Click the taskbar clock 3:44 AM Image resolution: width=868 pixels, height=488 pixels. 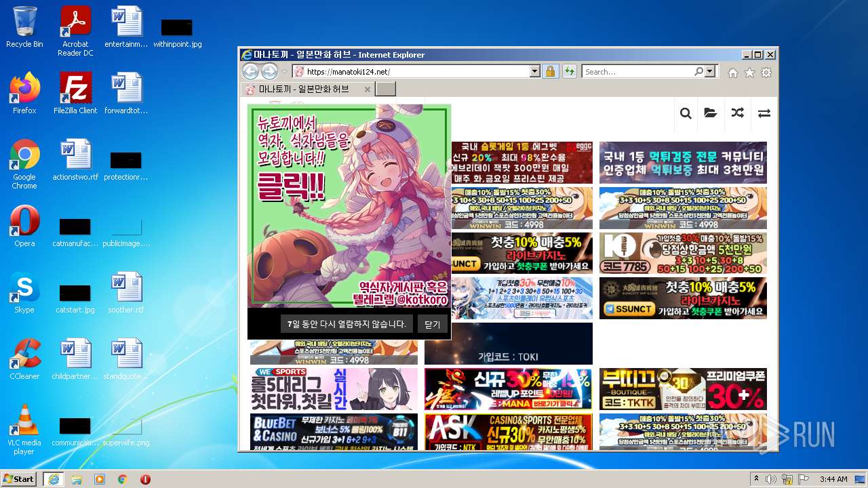[x=833, y=479]
